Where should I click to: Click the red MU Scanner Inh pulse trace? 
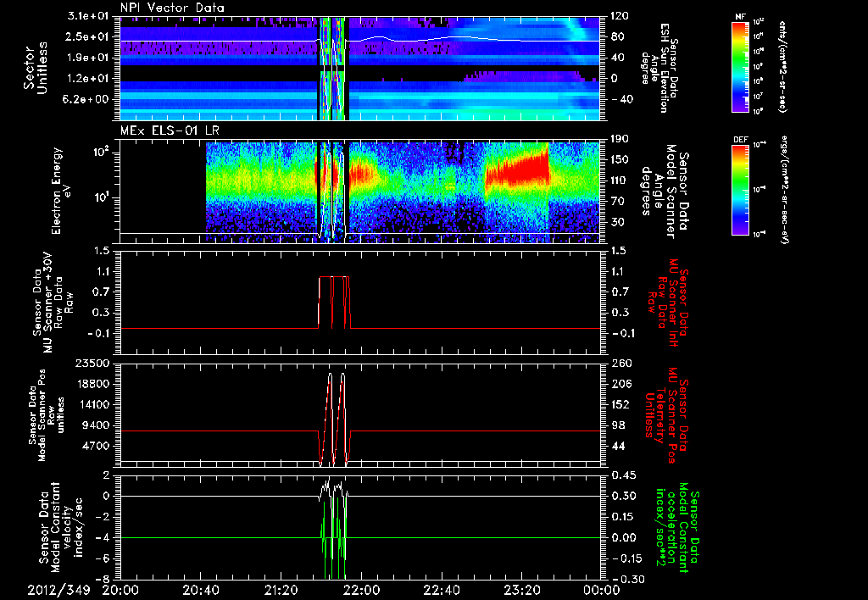click(334, 303)
